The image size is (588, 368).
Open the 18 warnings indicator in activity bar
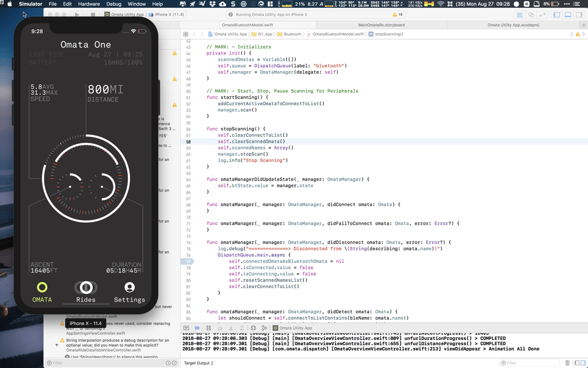point(397,14)
